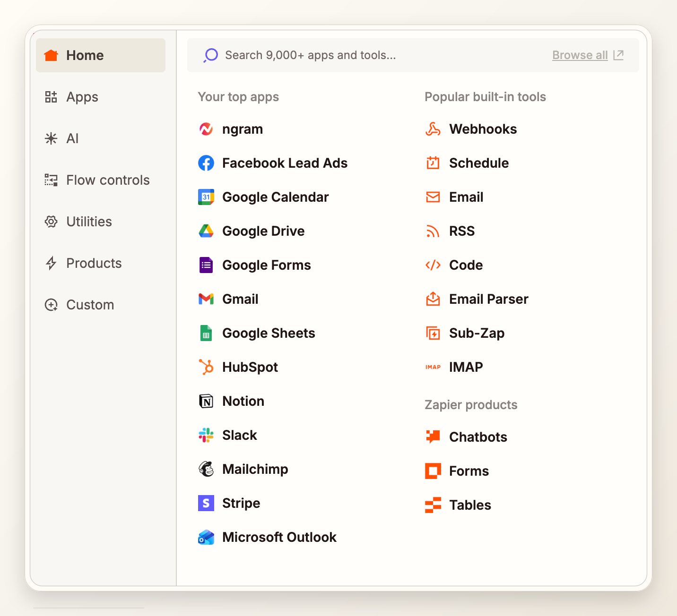Image resolution: width=677 pixels, height=616 pixels.
Task: Click the Google Drive icon
Action: (x=206, y=231)
